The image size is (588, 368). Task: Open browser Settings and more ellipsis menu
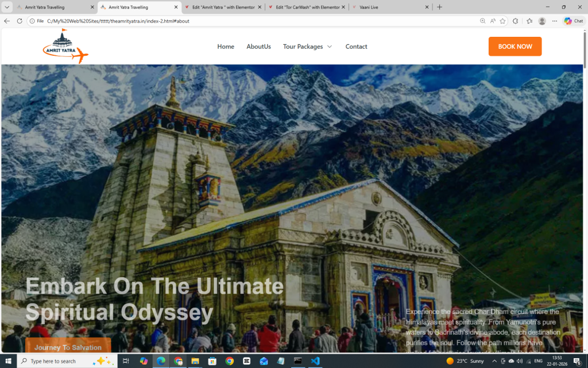[x=555, y=21]
